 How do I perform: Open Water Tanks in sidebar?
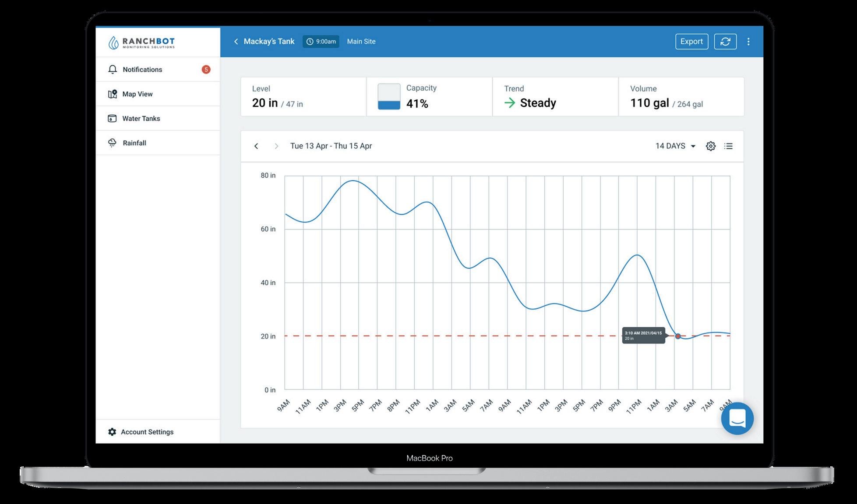click(x=141, y=119)
